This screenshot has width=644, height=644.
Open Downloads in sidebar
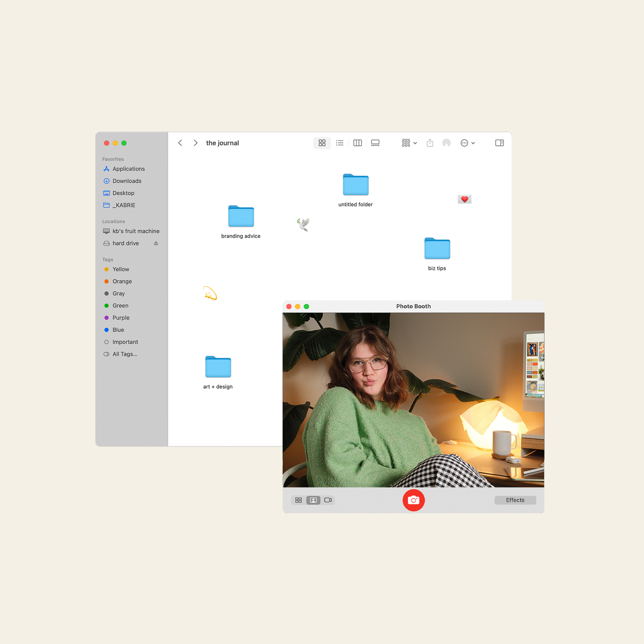[127, 181]
